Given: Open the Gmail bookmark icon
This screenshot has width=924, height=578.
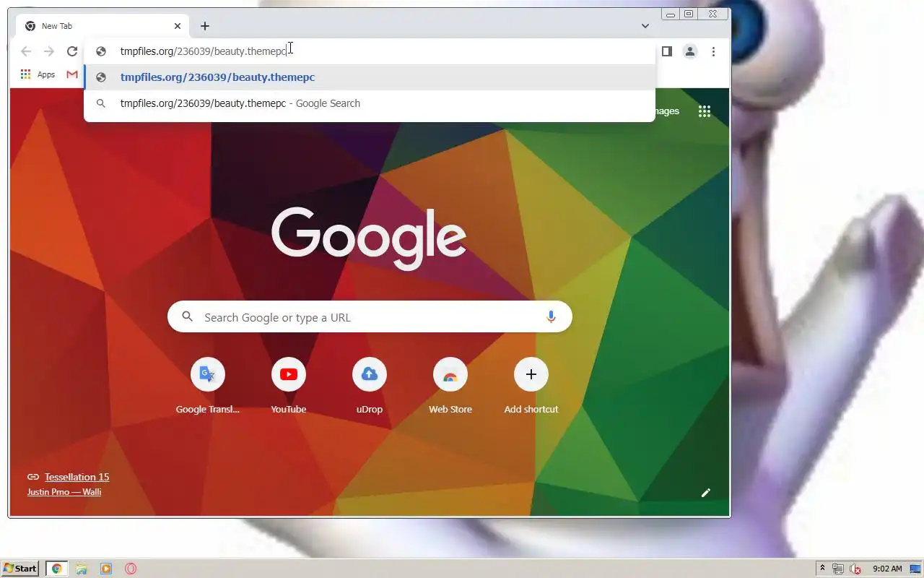Looking at the screenshot, I should click(72, 74).
